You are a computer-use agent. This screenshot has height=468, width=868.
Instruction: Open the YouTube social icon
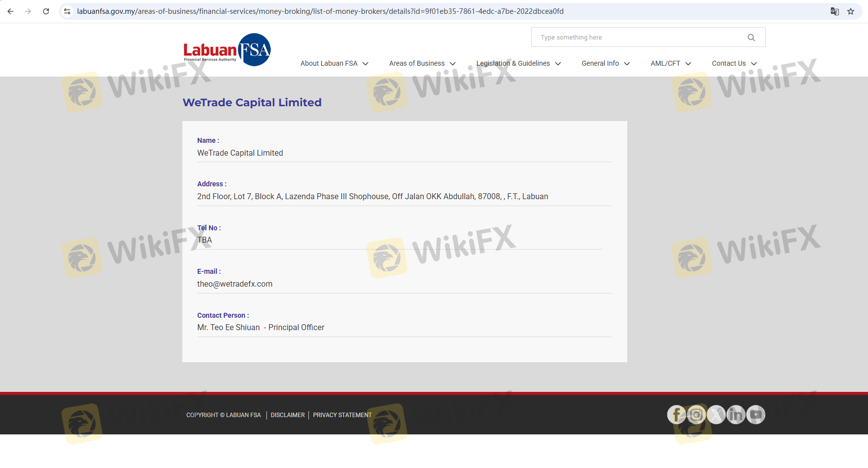[x=756, y=415]
